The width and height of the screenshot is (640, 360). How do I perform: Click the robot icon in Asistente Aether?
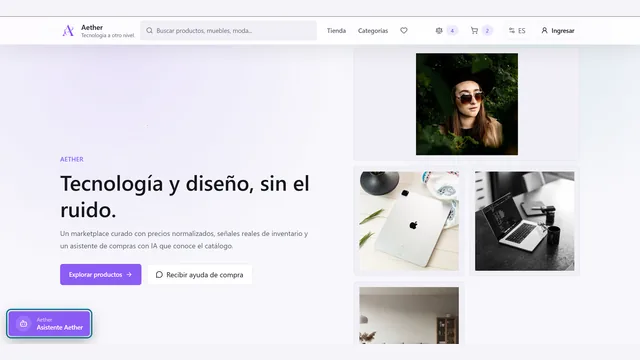click(23, 324)
